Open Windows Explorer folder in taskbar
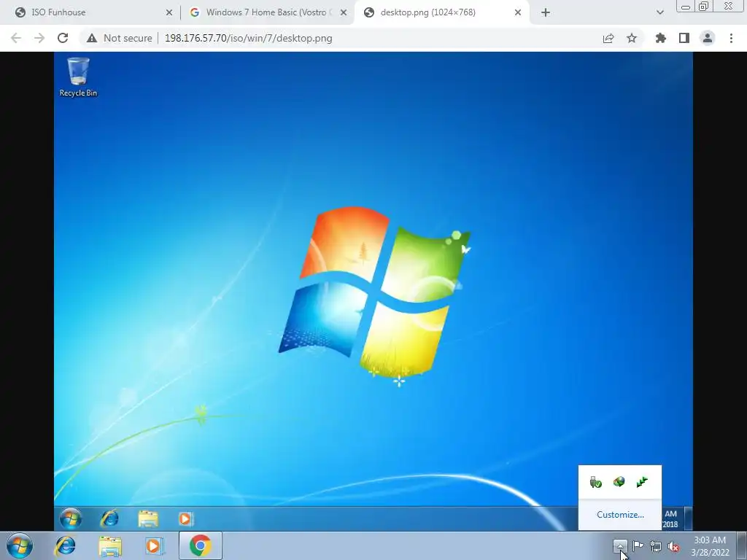 click(109, 546)
